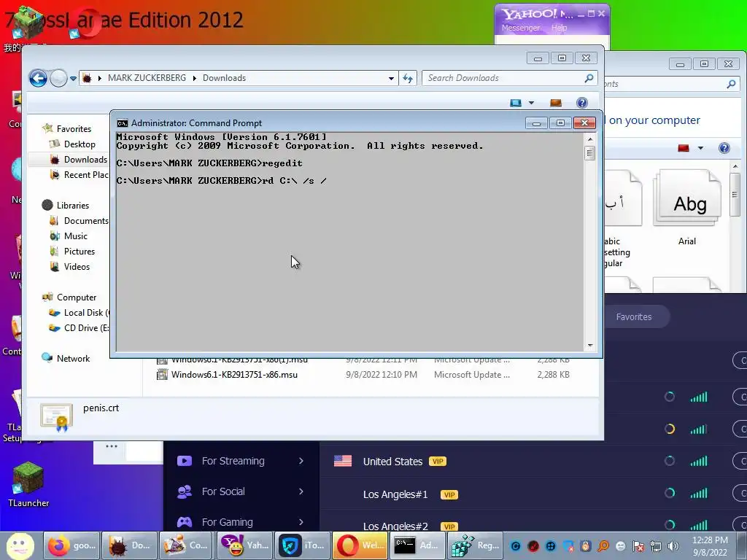The height and width of the screenshot is (560, 747).
Task: Click the change view icon in Downloads toolbar
Action: pyautogui.click(x=516, y=103)
